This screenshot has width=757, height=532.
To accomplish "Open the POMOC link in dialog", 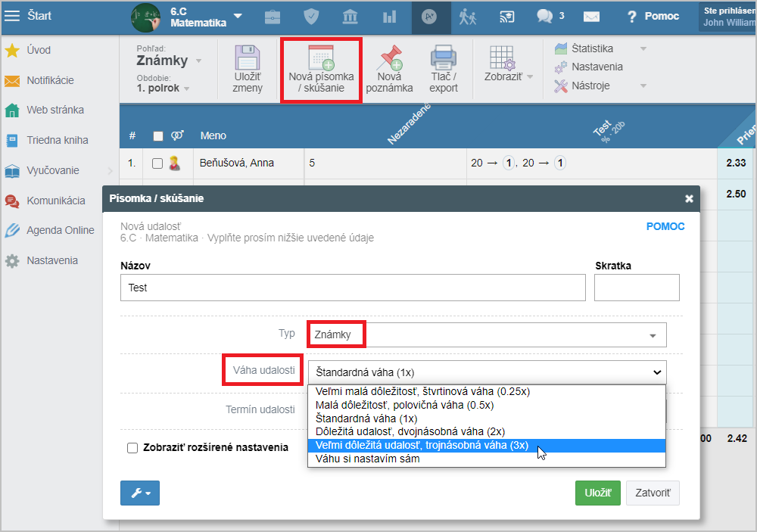I will point(665,226).
